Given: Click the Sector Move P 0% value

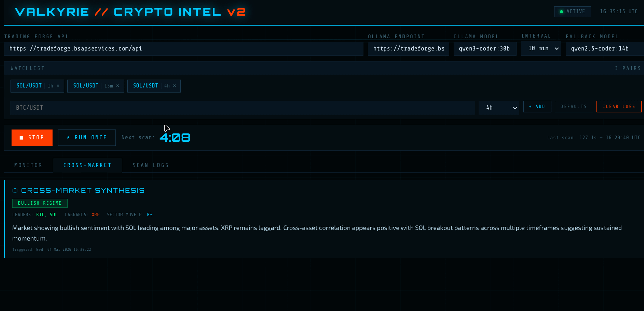Looking at the screenshot, I should tap(150, 215).
